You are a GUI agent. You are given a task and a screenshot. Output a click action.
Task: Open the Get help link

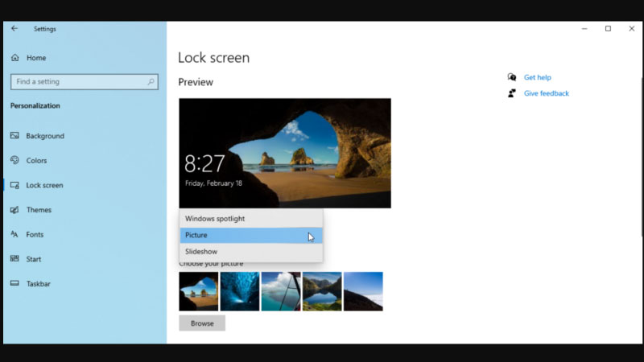(x=537, y=77)
